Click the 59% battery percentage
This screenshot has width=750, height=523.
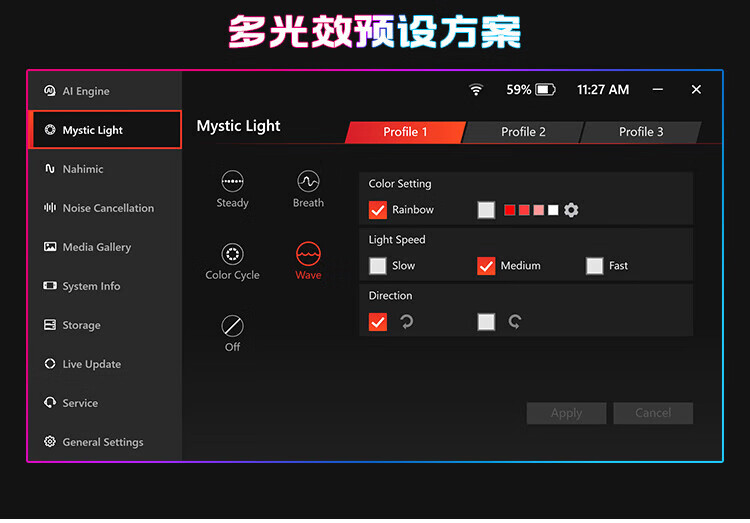[x=519, y=89]
